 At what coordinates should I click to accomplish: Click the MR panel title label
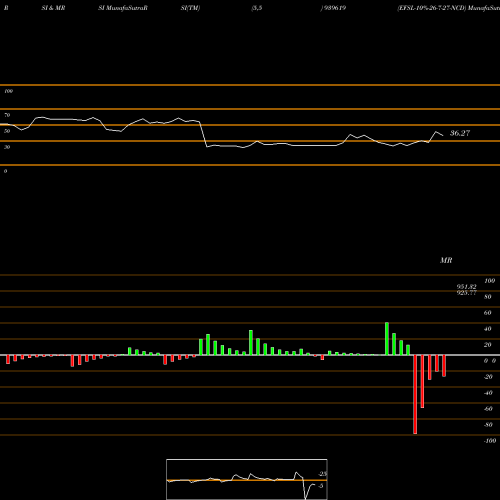446,260
